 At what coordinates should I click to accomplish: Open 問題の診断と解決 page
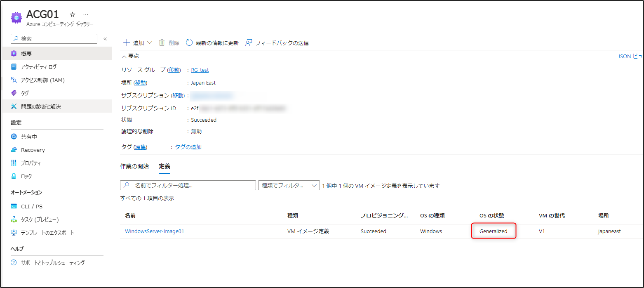(x=57, y=106)
